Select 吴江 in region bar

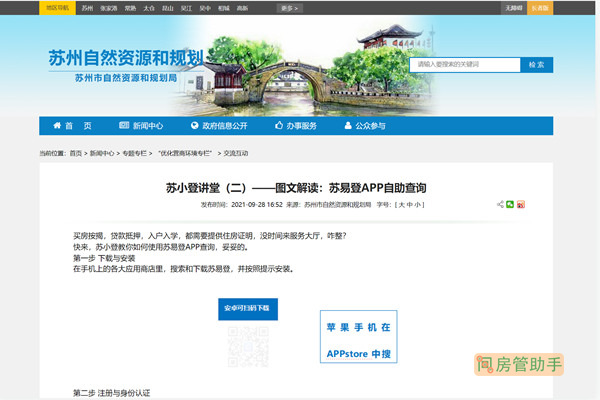[186, 8]
